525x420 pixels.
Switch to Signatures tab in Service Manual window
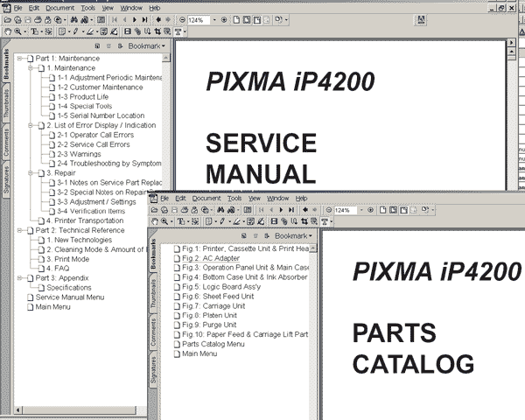coord(6,180)
